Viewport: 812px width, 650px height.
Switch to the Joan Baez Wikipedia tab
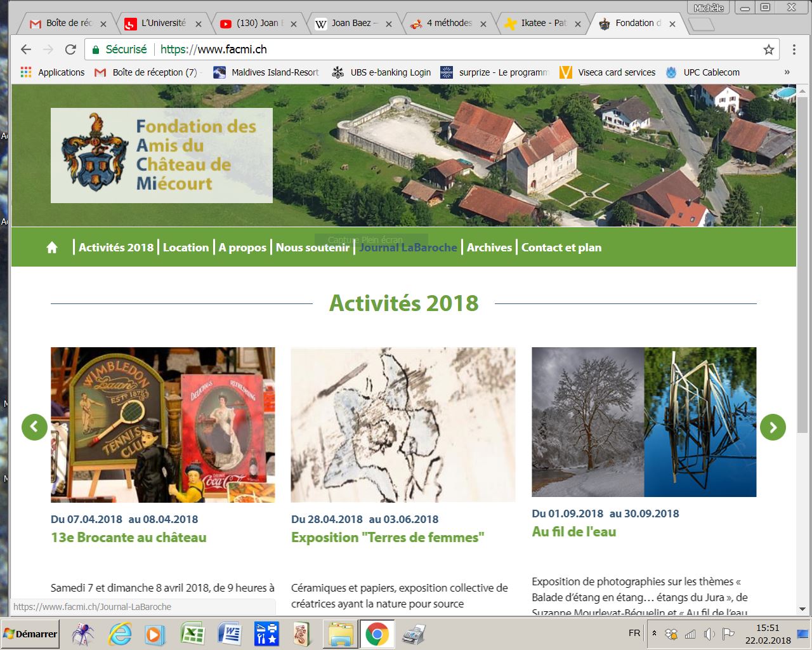pyautogui.click(x=353, y=23)
